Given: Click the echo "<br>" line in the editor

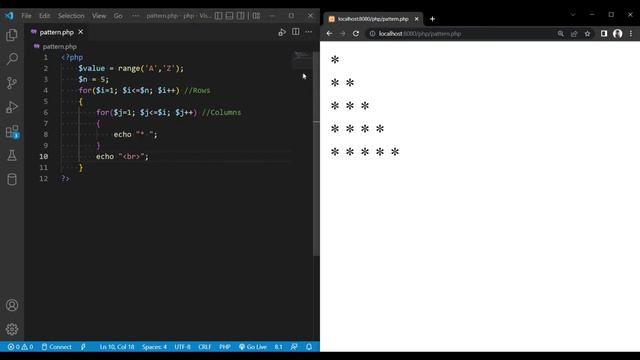Looking at the screenshot, I should click(x=122, y=156).
